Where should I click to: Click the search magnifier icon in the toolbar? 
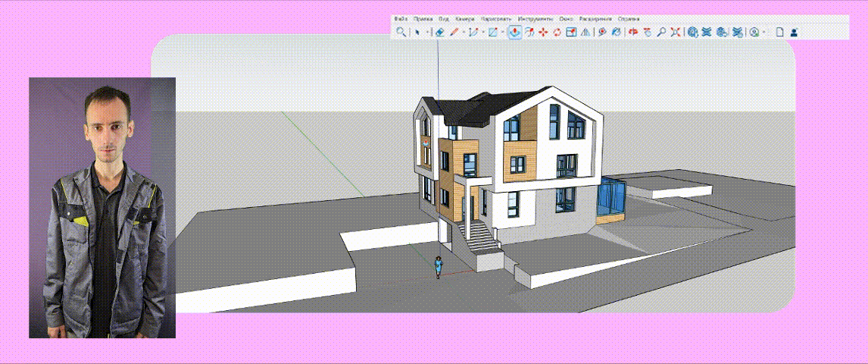tap(401, 32)
